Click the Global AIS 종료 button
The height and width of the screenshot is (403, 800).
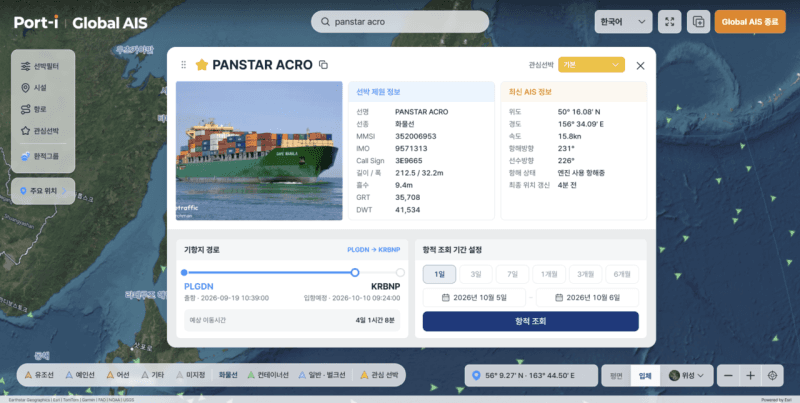tap(750, 22)
